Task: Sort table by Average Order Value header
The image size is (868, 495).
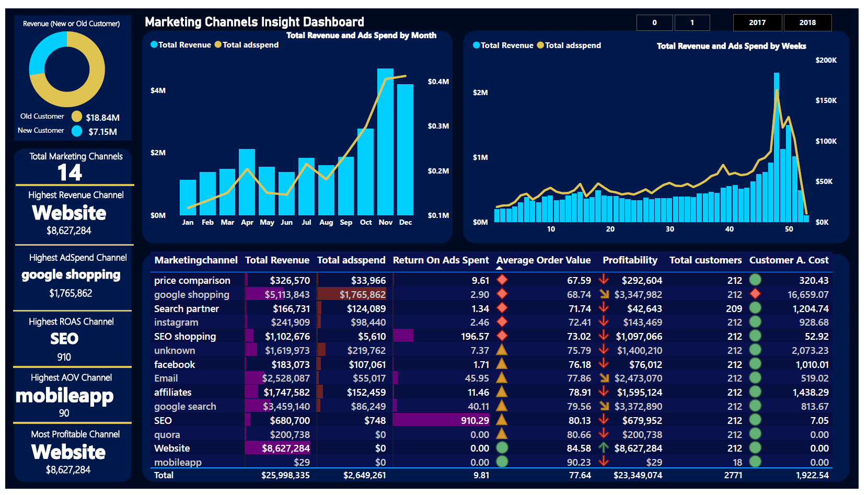Action: click(x=543, y=260)
